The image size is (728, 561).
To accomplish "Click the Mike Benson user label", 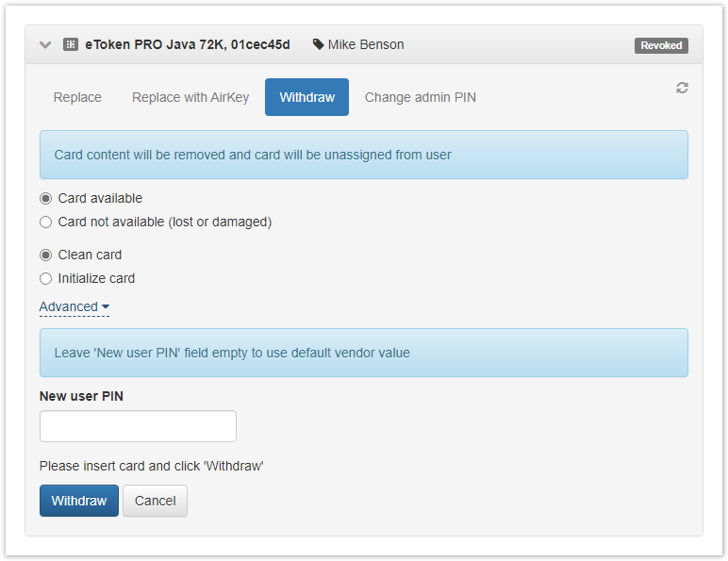I will pos(365,44).
